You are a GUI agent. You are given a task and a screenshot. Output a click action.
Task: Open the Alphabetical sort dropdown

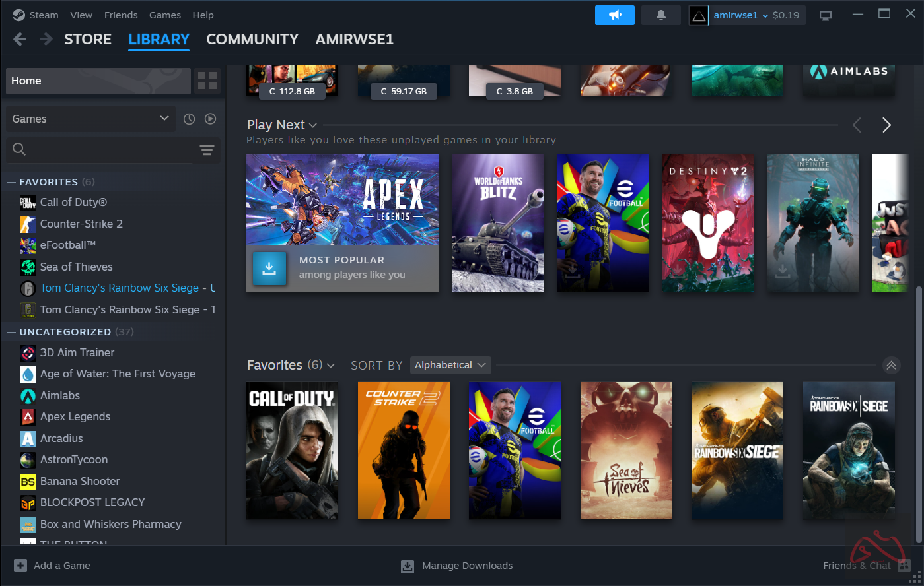pyautogui.click(x=450, y=365)
